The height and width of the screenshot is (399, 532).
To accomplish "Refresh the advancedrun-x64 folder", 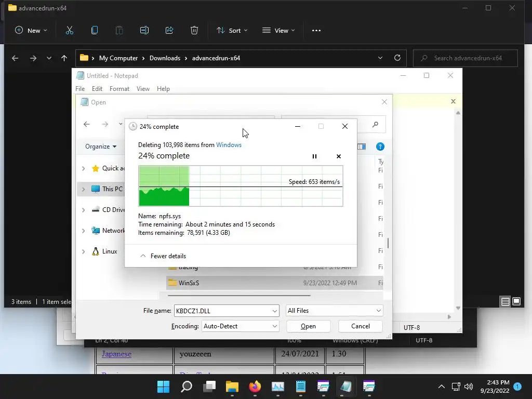I will pos(397,58).
